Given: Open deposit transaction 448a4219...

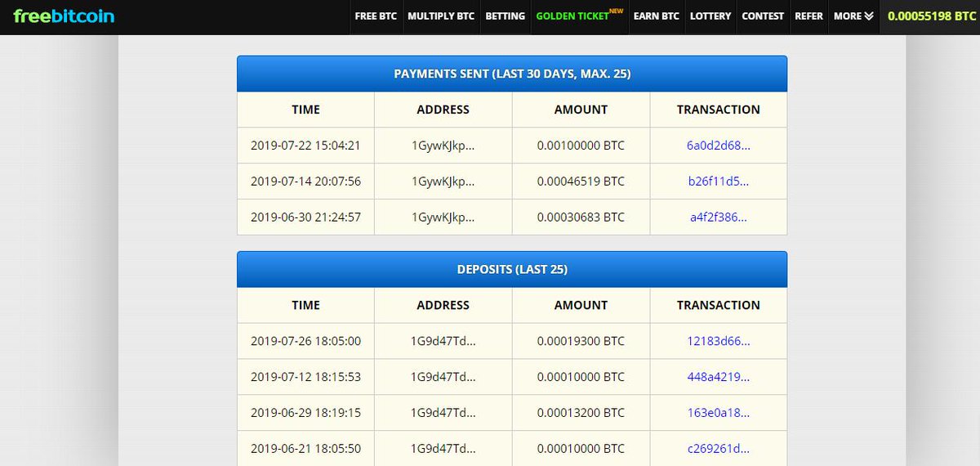Looking at the screenshot, I should point(719,377).
